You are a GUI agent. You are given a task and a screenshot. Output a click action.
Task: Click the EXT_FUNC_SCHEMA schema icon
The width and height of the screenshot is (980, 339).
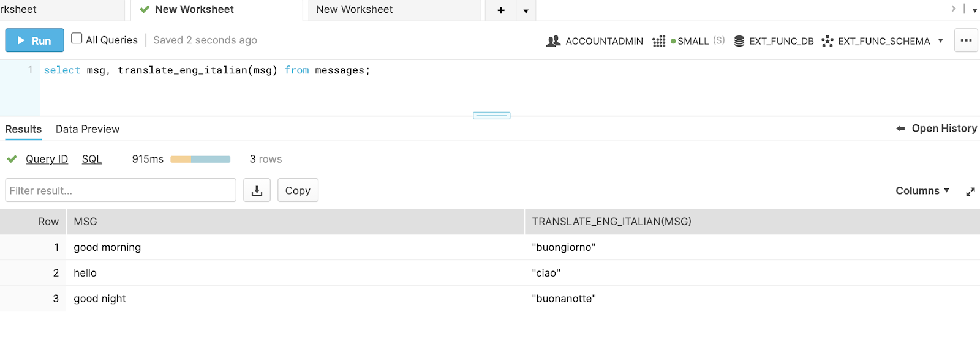(827, 41)
